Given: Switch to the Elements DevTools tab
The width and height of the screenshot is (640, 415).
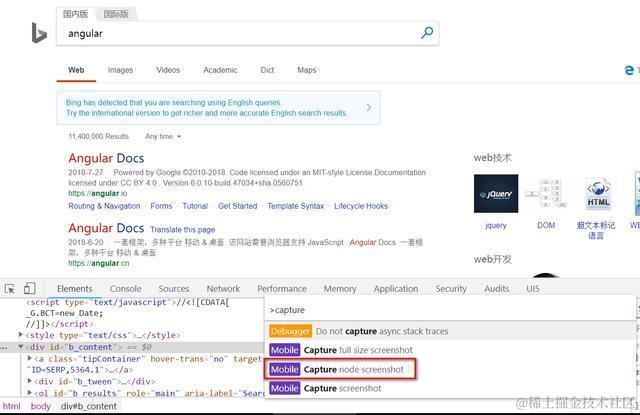Looking at the screenshot, I should [x=75, y=289].
